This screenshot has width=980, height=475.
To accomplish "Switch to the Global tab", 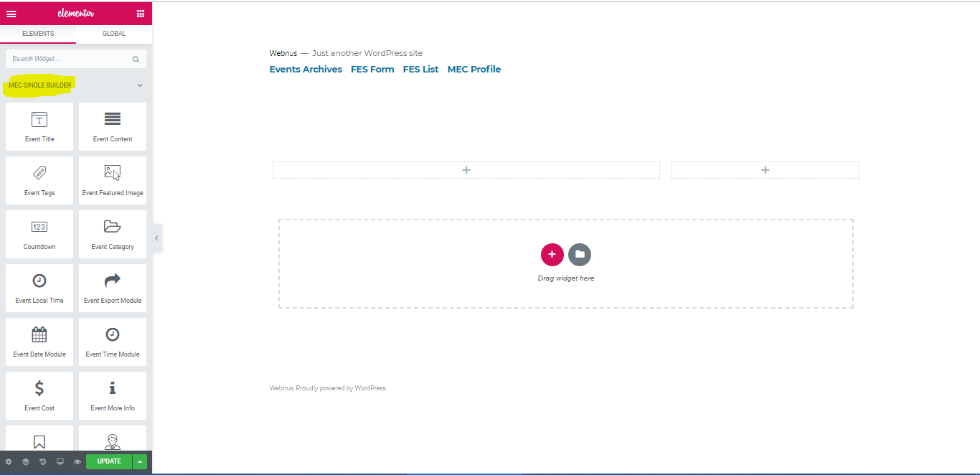I will pyautogui.click(x=114, y=34).
